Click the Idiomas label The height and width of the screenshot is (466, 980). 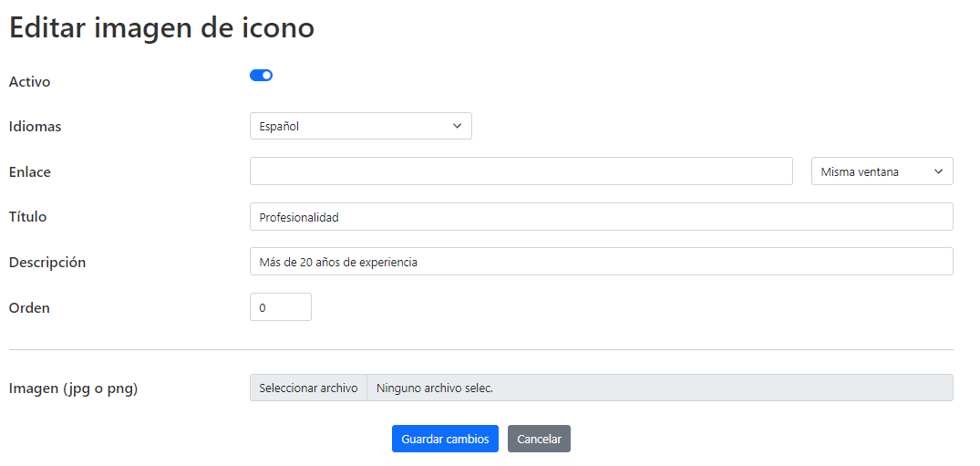[35, 127]
